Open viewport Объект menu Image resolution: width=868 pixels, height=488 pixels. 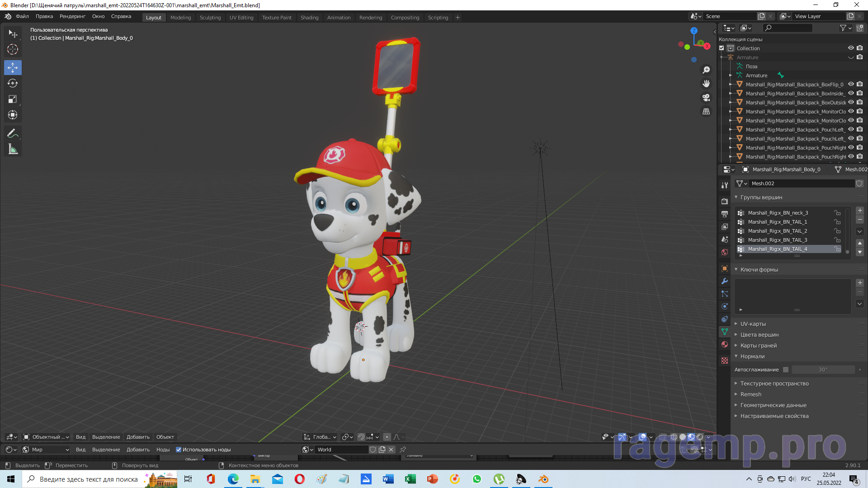(165, 437)
